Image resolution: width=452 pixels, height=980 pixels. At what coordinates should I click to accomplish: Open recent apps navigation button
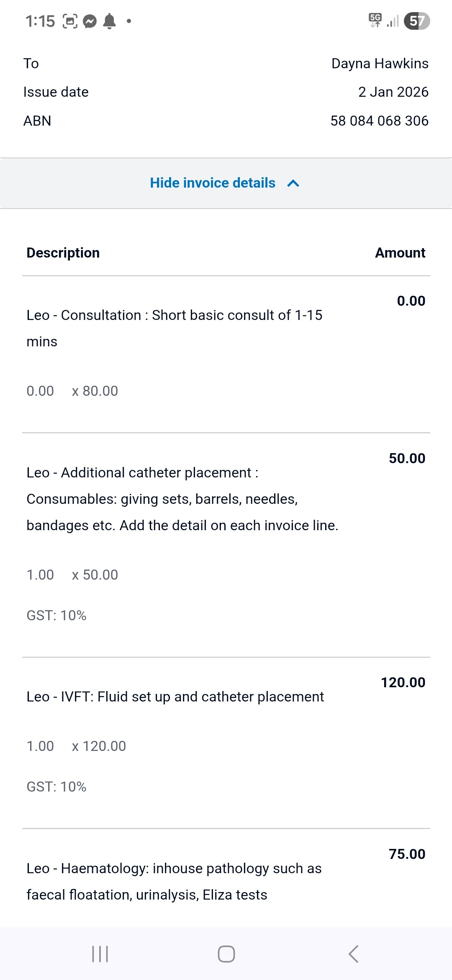[100, 954]
